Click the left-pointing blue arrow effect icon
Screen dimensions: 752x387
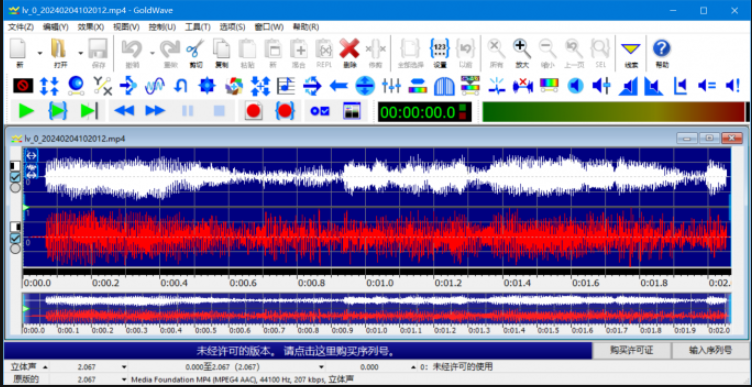[x=339, y=86]
